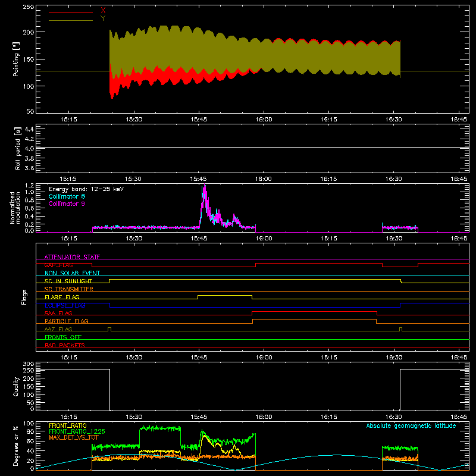
Task: Click the green FRONT_RATIO_1225 legend label
Action: tap(77, 431)
